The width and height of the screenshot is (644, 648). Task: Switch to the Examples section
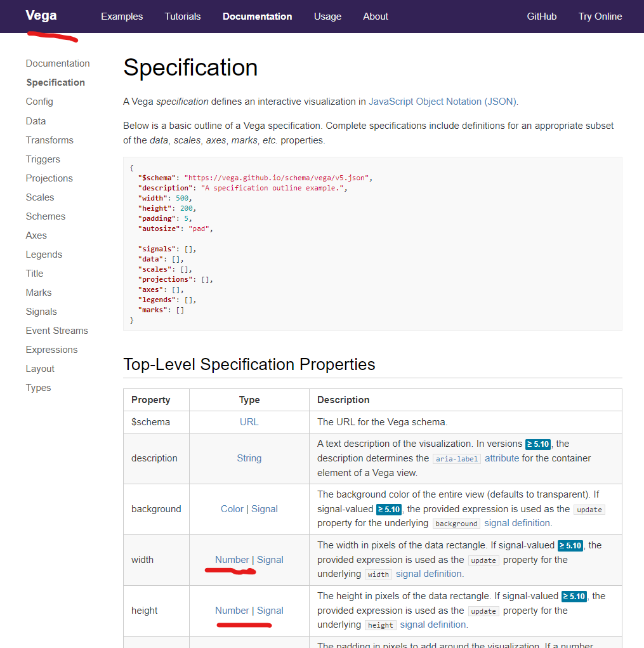pos(121,17)
